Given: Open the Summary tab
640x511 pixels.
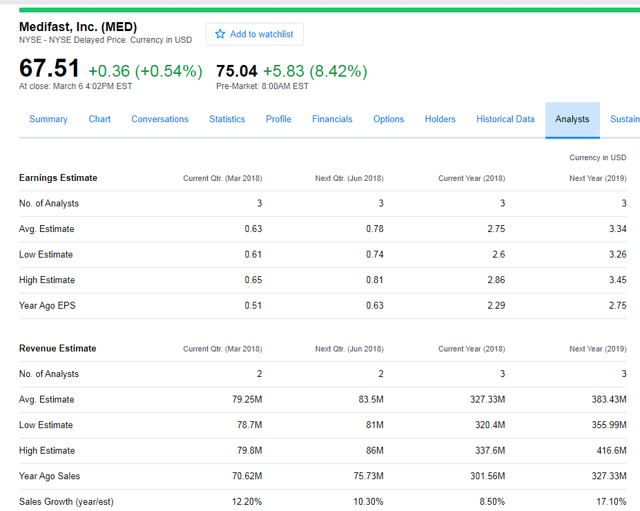Looking at the screenshot, I should tap(48, 119).
